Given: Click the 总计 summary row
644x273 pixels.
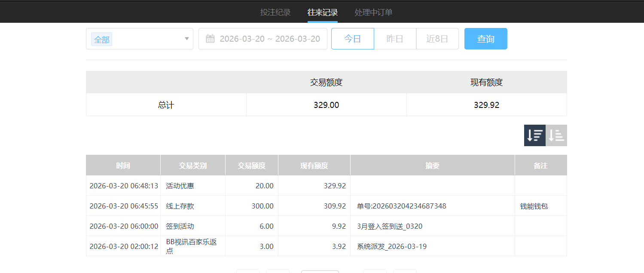Looking at the screenshot, I should [166, 104].
